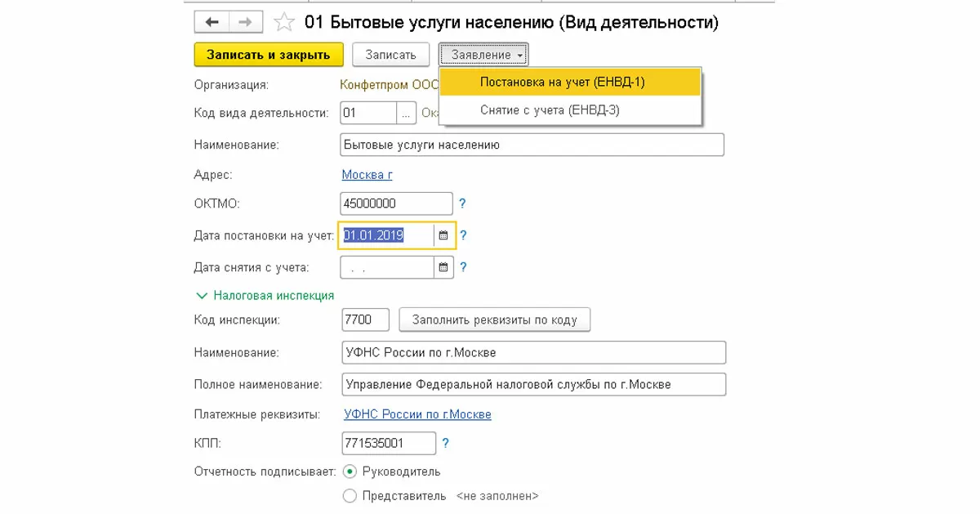The height and width of the screenshot is (514, 980).
Task: Choose Снятие с учета (ЕНВД-3)
Action: pos(550,110)
